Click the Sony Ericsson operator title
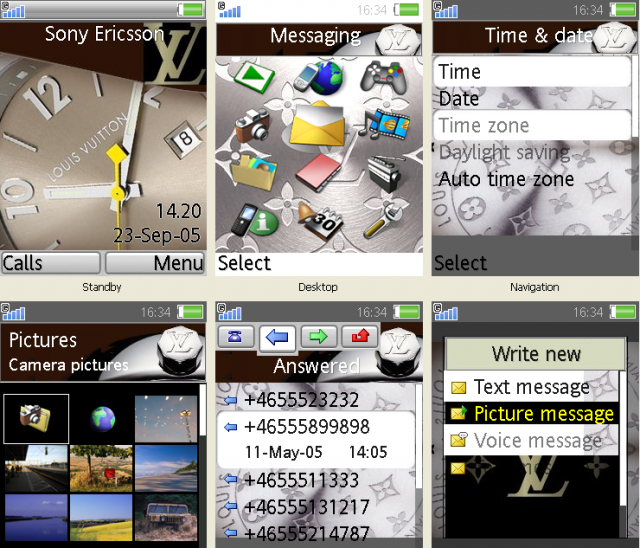The height and width of the screenshot is (548, 640). point(104,34)
